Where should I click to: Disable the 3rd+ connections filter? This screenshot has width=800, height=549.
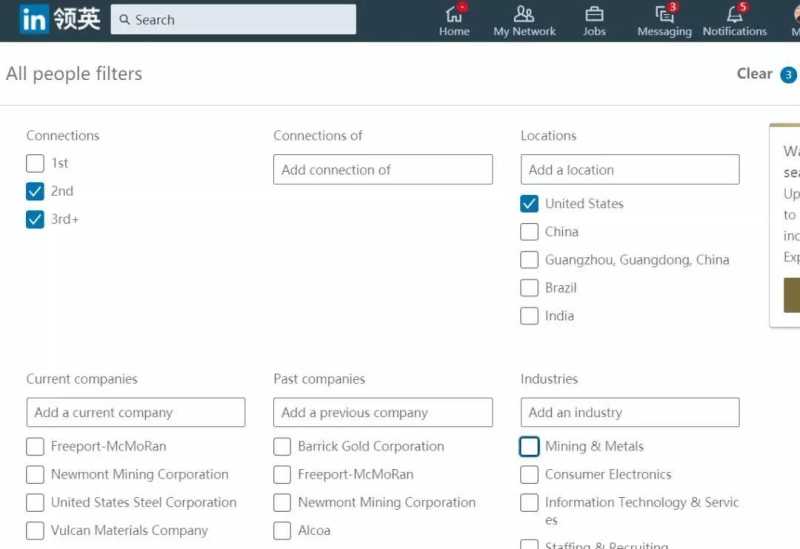coord(35,219)
